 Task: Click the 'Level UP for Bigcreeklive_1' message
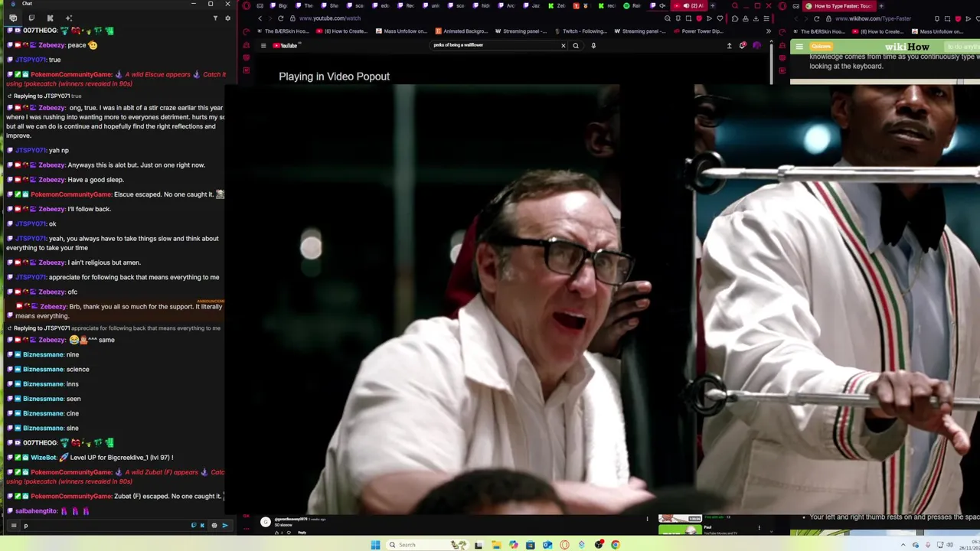pos(122,458)
